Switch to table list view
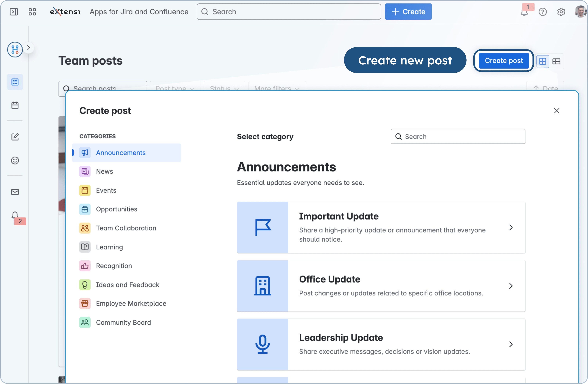Image resolution: width=588 pixels, height=384 pixels. [x=556, y=61]
